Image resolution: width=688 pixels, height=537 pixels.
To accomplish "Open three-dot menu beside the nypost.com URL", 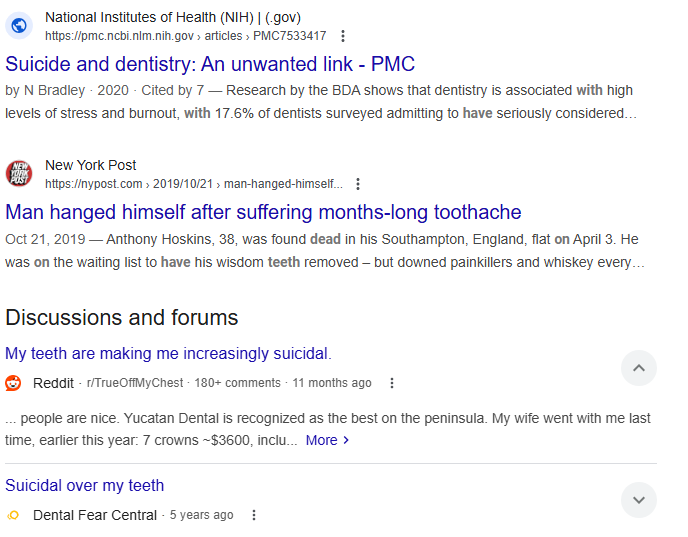I will click(358, 184).
